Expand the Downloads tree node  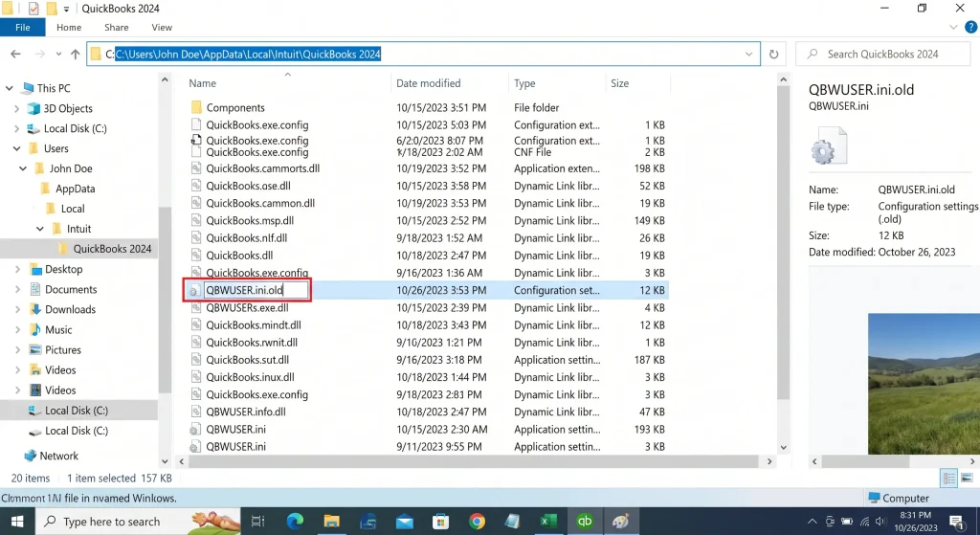click(x=17, y=309)
